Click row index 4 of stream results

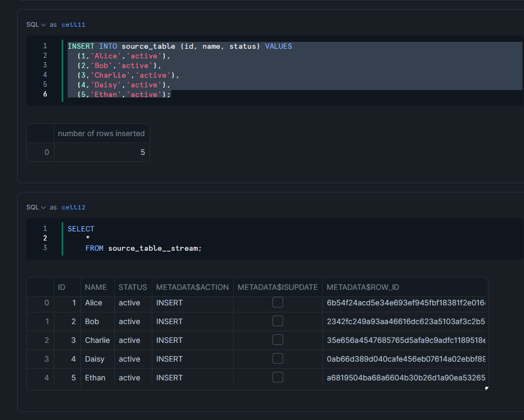click(x=40, y=378)
